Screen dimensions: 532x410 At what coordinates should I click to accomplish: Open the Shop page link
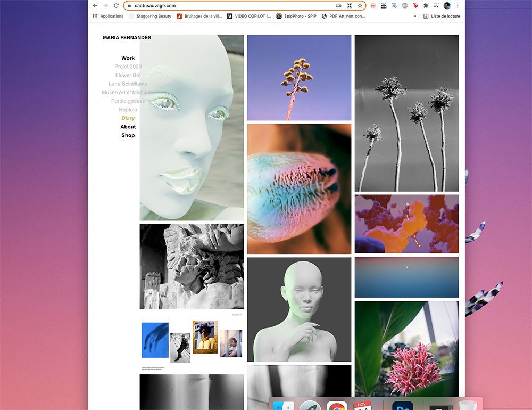128,135
